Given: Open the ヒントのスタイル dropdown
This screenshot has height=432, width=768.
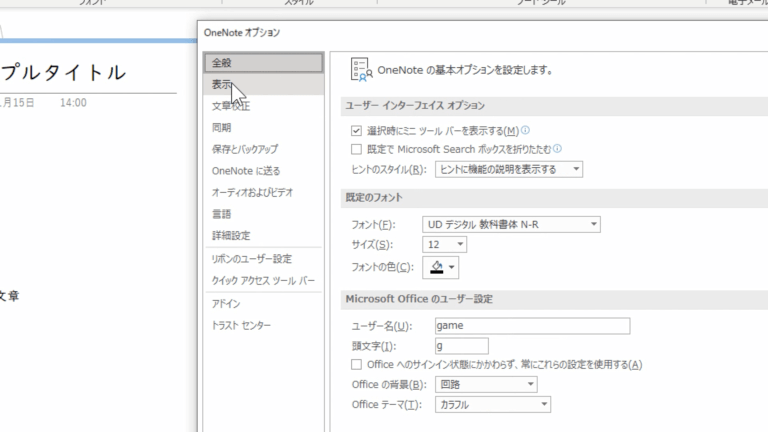Looking at the screenshot, I should pyautogui.click(x=508, y=169).
